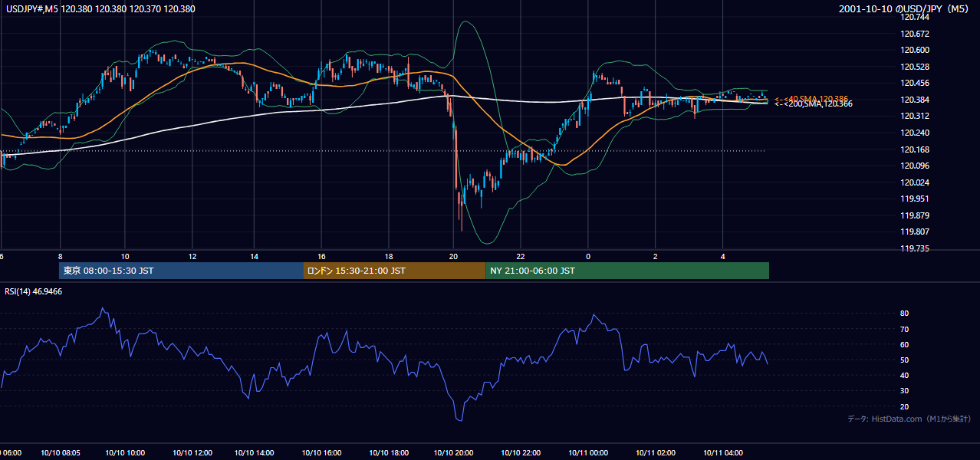Image resolution: width=980 pixels, height=460 pixels.
Task: Click RSI scale value 70
Action: point(905,329)
